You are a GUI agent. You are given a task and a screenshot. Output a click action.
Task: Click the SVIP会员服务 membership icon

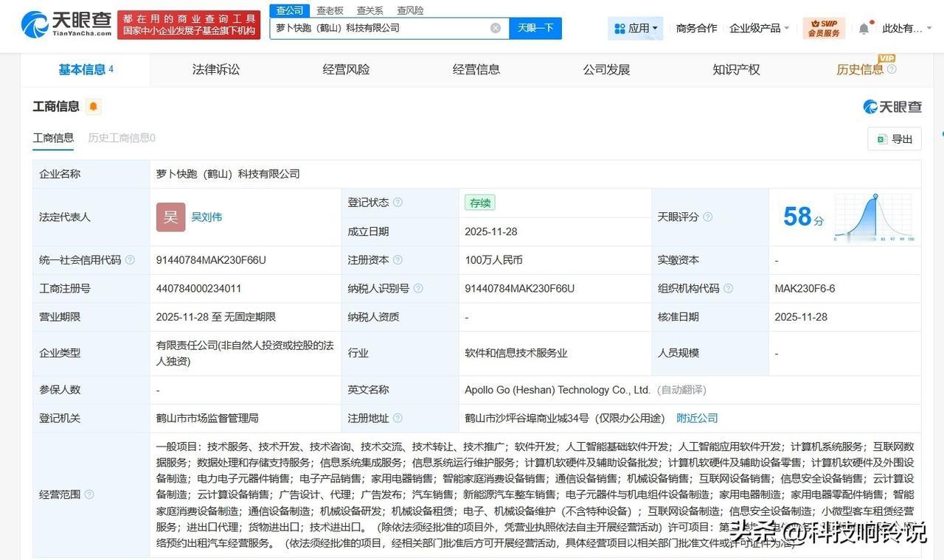(x=824, y=27)
